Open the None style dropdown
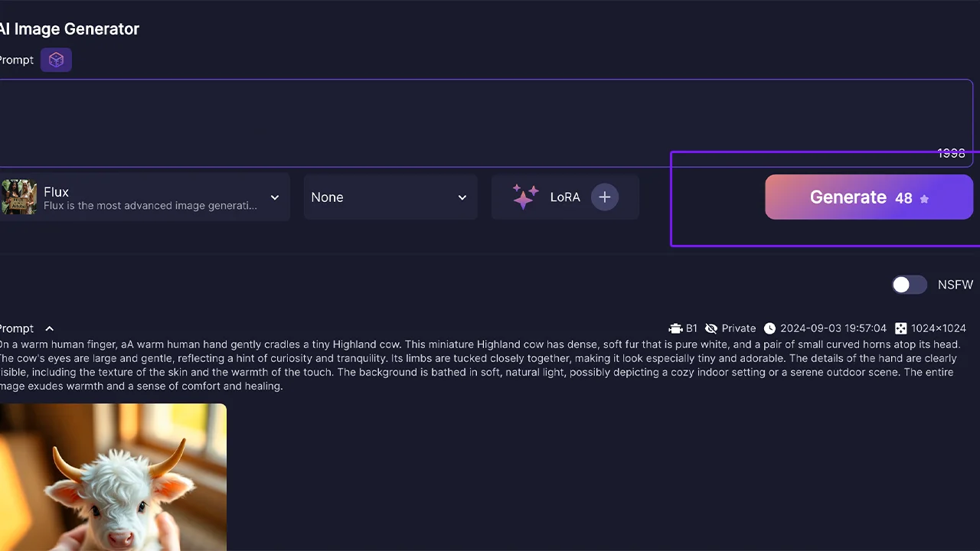The image size is (980, 551). click(390, 197)
